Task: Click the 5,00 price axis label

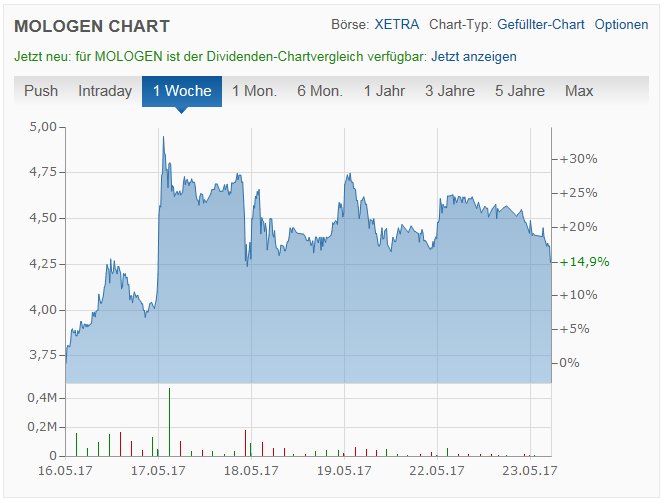Action: pyautogui.click(x=42, y=127)
